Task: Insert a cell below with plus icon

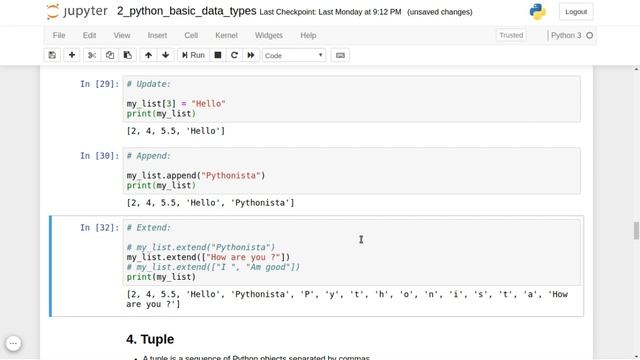Action: click(72, 55)
